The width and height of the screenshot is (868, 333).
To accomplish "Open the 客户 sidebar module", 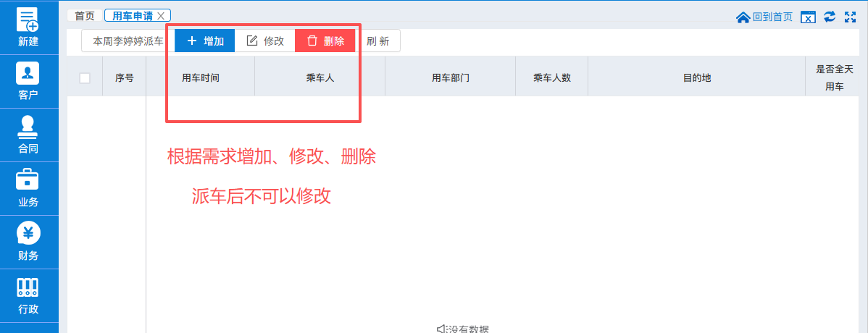I will pyautogui.click(x=29, y=81).
